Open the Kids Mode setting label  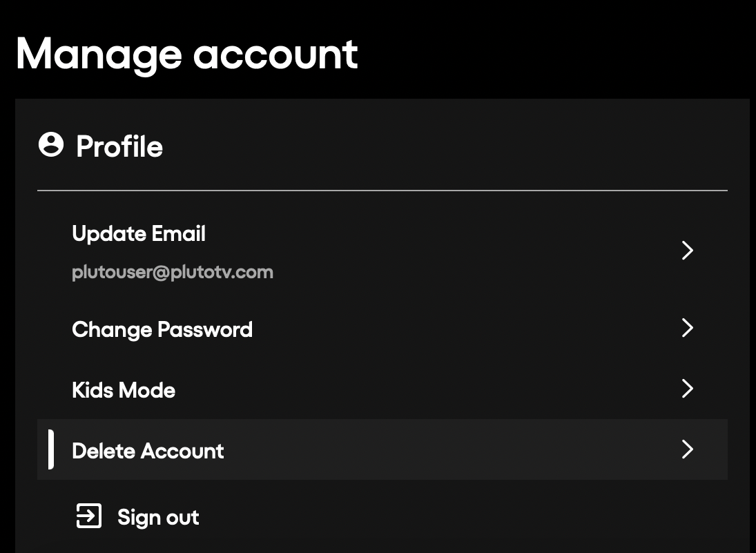pyautogui.click(x=124, y=390)
